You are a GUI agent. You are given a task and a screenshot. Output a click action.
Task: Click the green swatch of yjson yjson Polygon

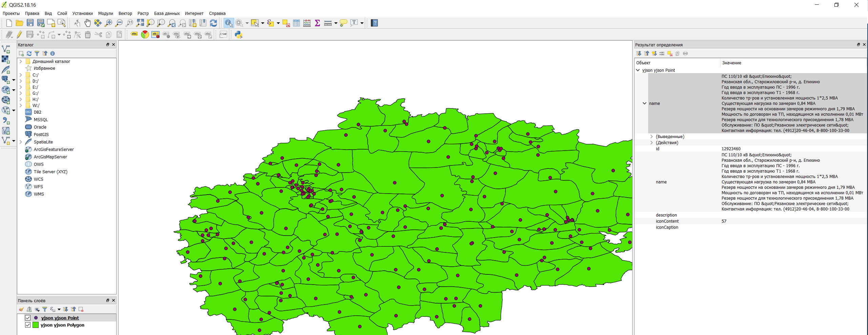(x=36, y=325)
